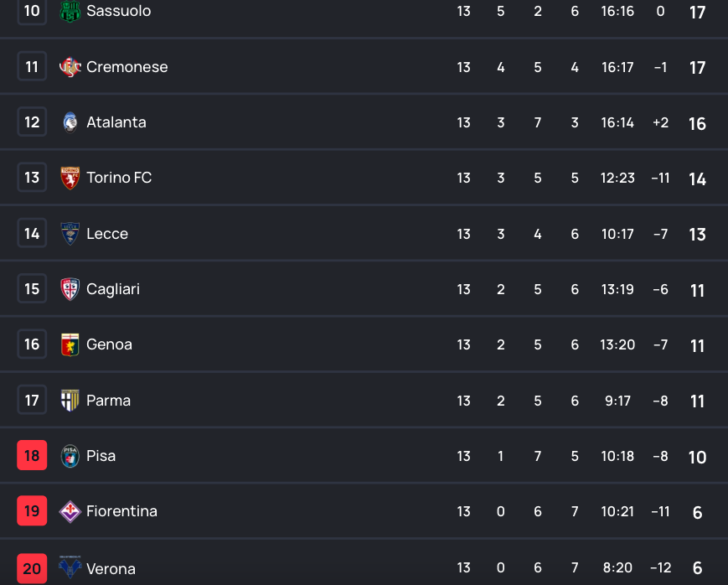728x585 pixels.
Task: Click the position 14 rank badge
Action: [x=32, y=234]
